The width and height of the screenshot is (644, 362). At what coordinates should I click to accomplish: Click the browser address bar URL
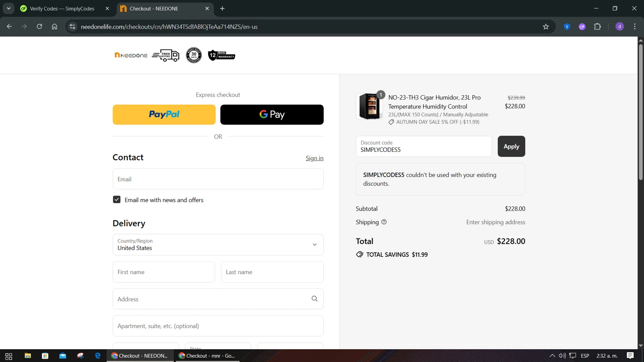click(x=169, y=27)
